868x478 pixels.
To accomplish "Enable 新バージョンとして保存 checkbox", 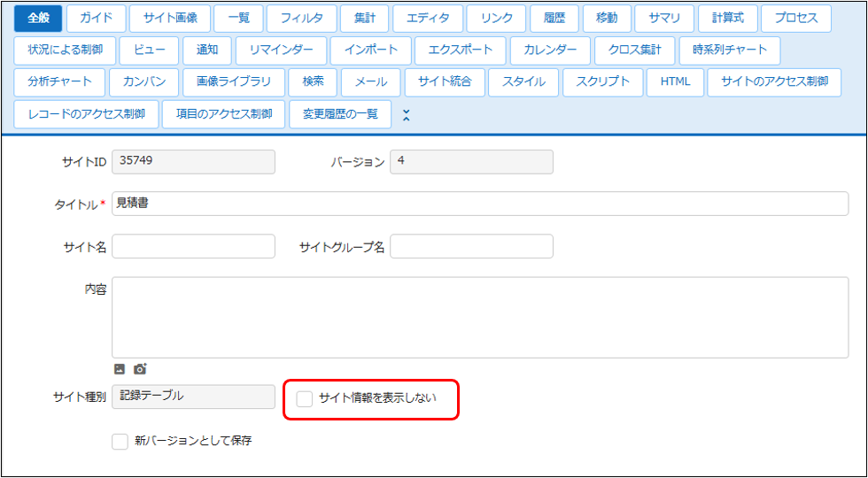I will 120,442.
